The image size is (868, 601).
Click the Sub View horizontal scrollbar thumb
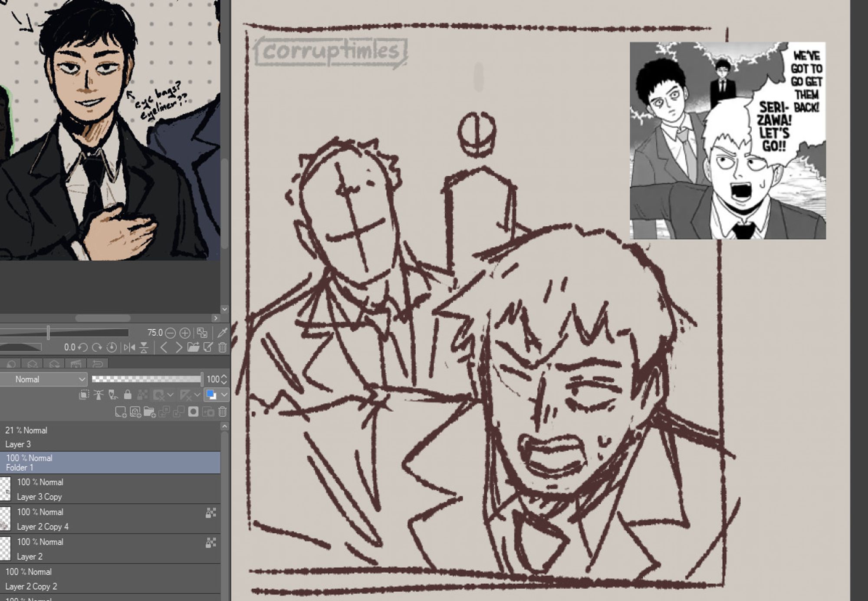pos(103,318)
